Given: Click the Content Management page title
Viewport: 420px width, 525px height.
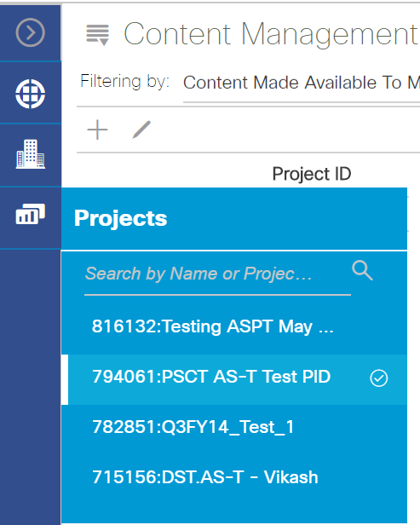Looking at the screenshot, I should click(x=271, y=34).
